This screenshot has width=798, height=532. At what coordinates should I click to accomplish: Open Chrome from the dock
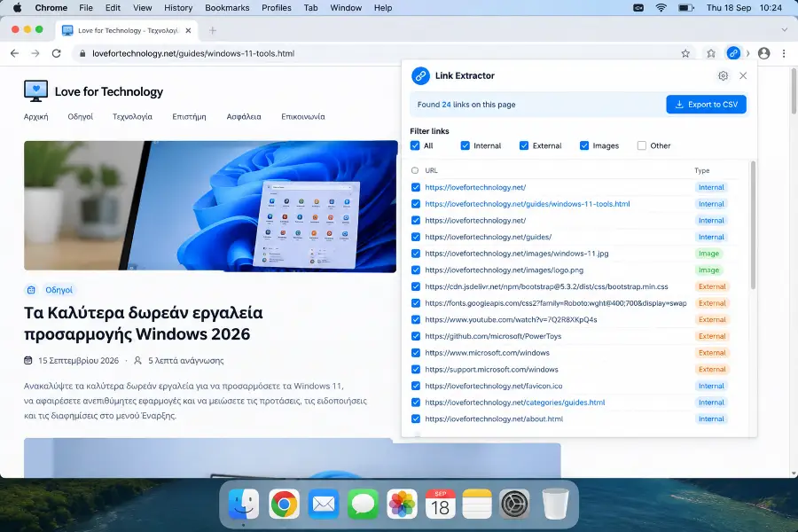tap(284, 504)
